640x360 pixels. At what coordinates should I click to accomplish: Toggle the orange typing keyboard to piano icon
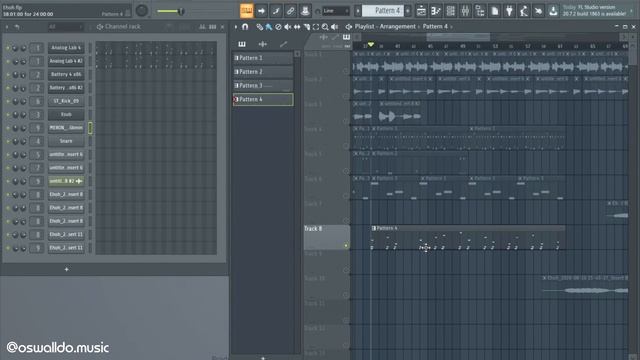(247, 11)
